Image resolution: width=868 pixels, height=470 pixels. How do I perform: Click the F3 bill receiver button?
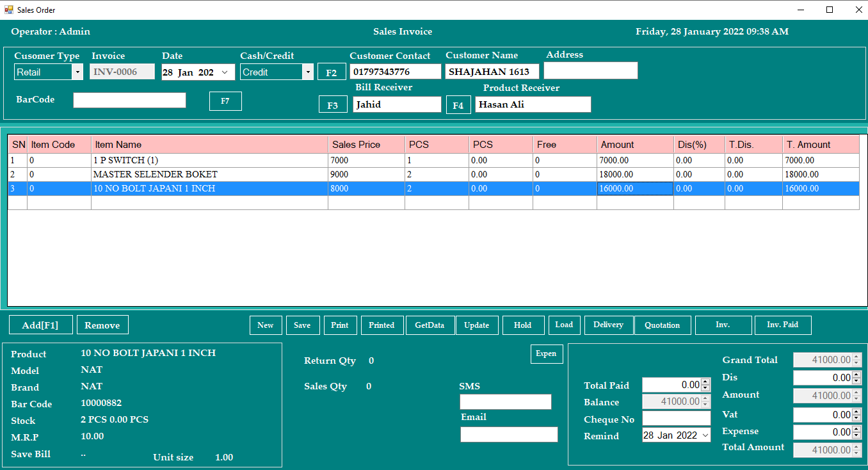[x=333, y=105]
